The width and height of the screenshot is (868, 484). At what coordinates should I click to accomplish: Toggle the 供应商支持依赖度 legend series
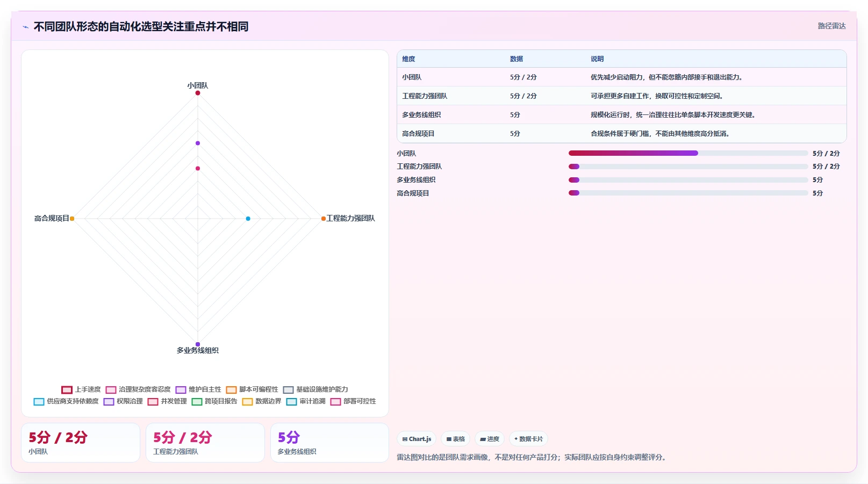(x=66, y=401)
